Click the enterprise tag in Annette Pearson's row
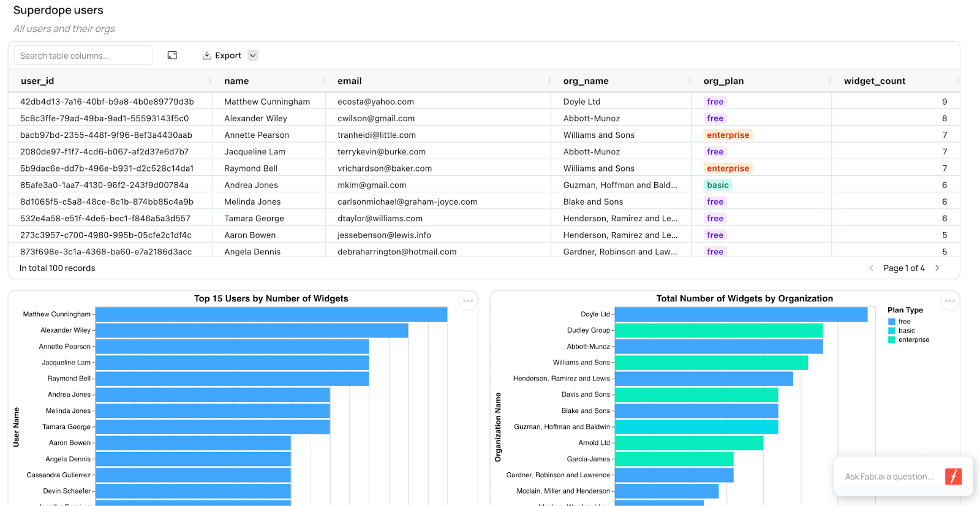The image size is (980, 506). pyautogui.click(x=728, y=135)
